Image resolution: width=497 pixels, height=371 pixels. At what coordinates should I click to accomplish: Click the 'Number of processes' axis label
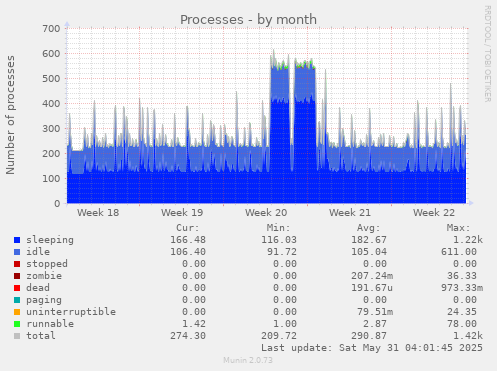[x=11, y=115]
